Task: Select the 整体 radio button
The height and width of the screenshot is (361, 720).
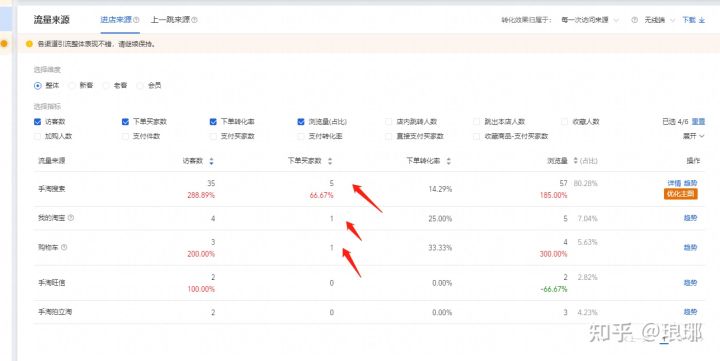Action: [38, 86]
